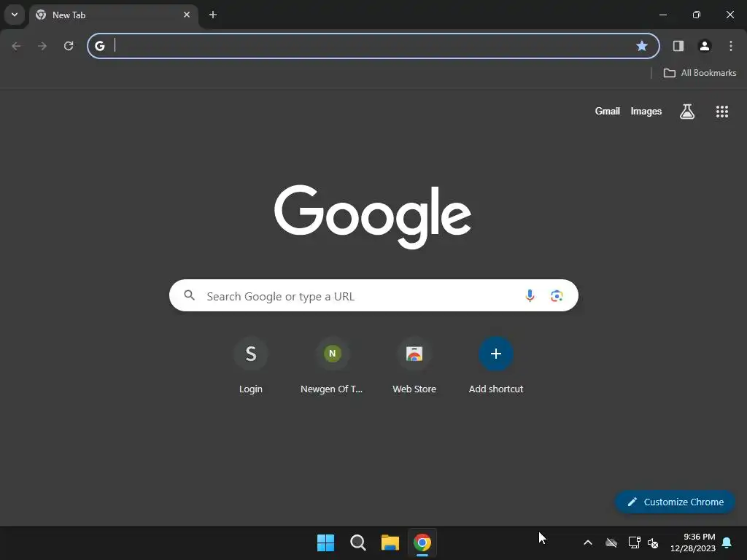This screenshot has width=747, height=560.
Task: Click magnifier icon in search box
Action: (190, 295)
